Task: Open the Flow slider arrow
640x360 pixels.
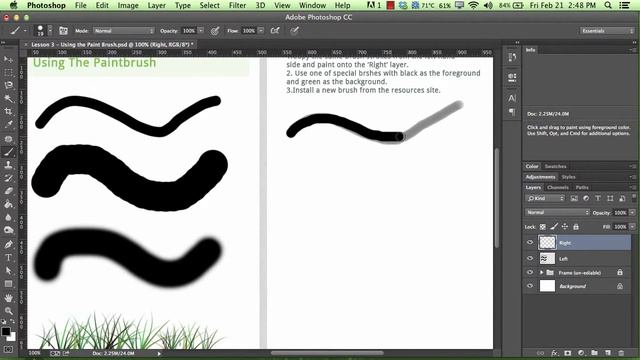Action: pyautogui.click(x=261, y=31)
